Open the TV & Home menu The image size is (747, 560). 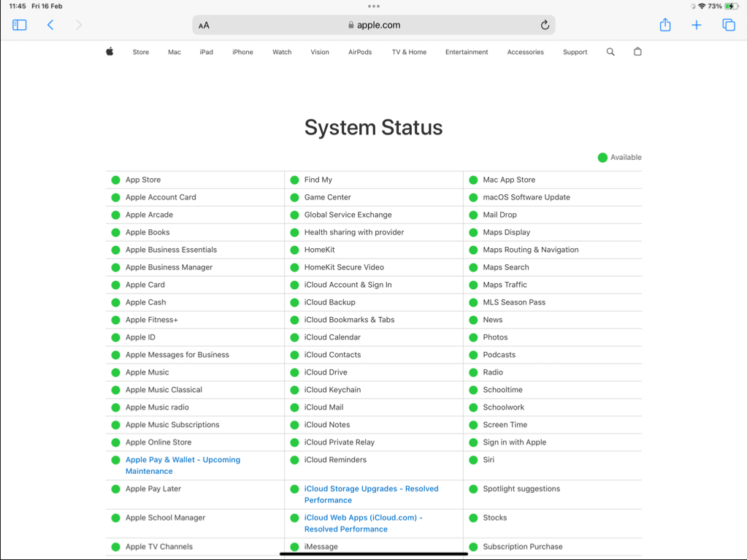[409, 52]
